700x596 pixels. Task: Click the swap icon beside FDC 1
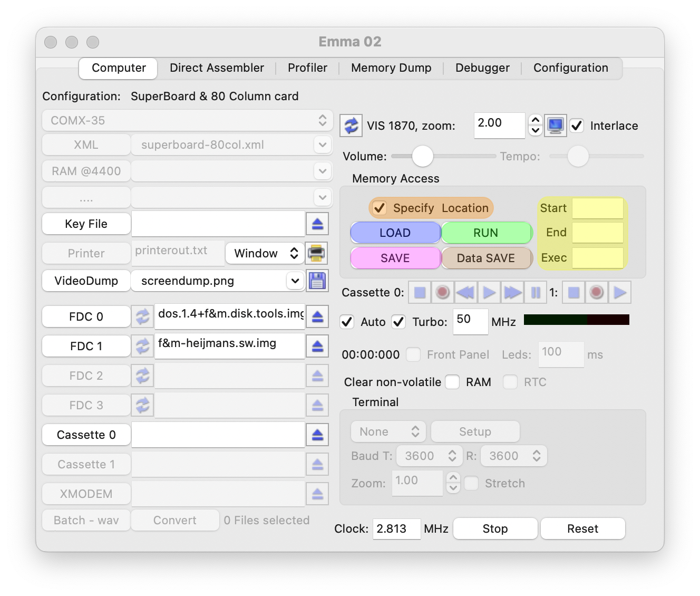point(142,346)
